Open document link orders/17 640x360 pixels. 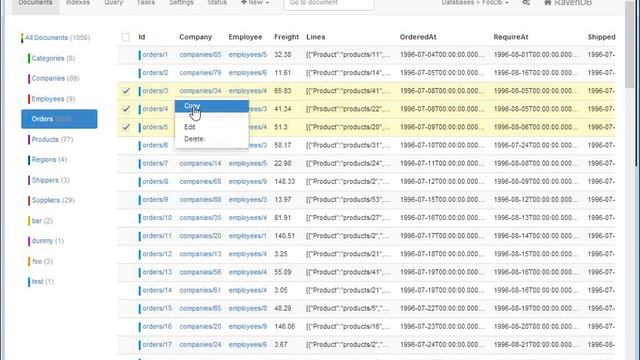pos(157,344)
